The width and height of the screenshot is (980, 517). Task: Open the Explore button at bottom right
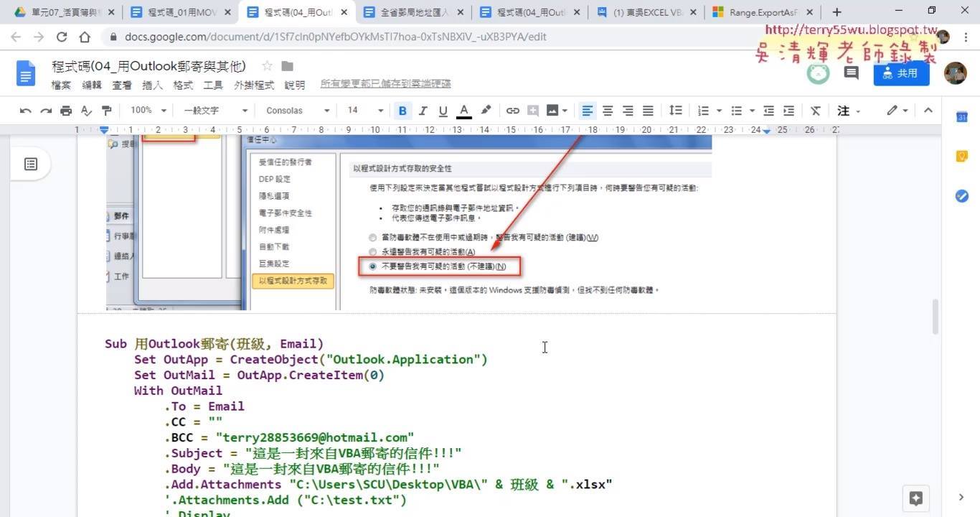[915, 498]
